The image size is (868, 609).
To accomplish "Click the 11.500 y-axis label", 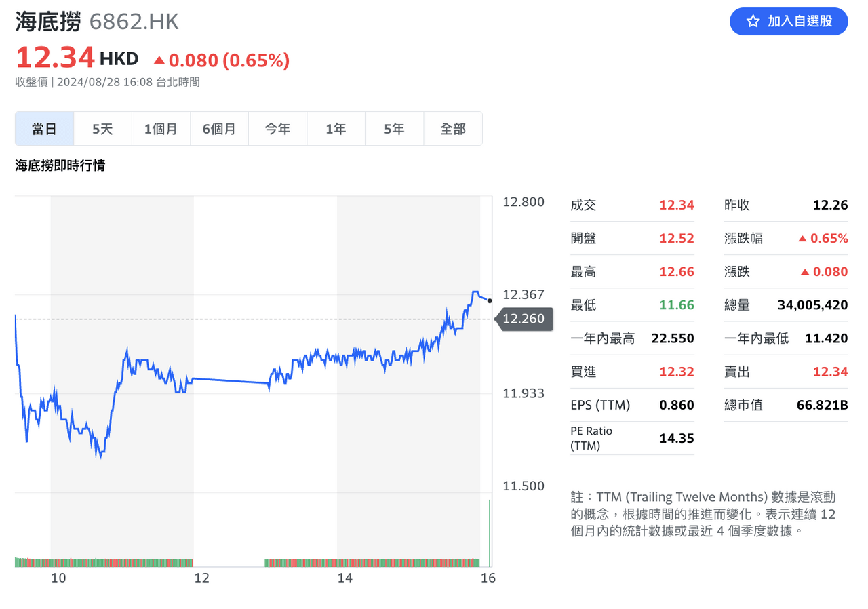I will pyautogui.click(x=524, y=486).
